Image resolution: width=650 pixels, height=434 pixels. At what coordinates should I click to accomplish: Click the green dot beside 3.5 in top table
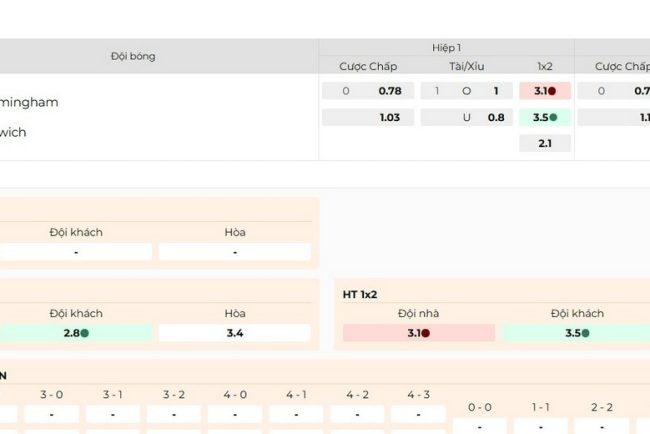tap(553, 117)
